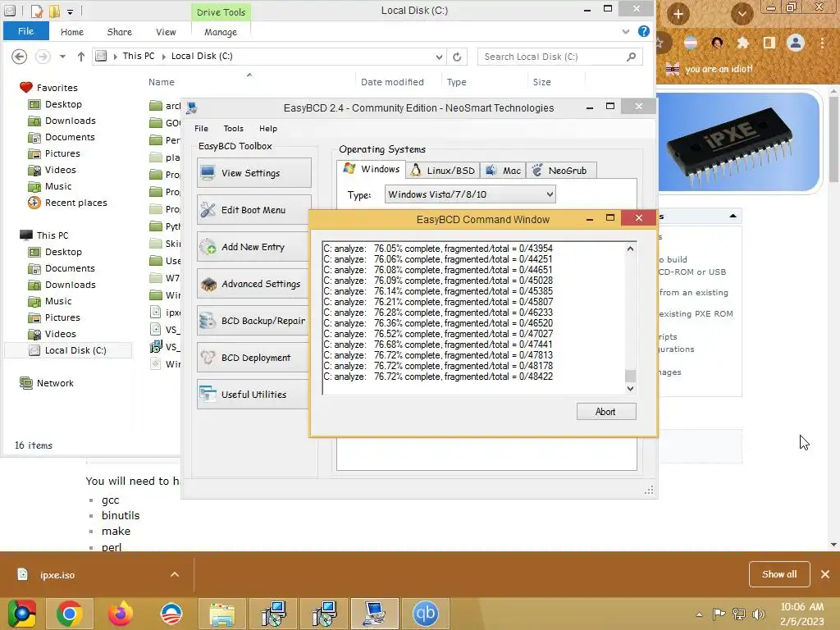Open EasyBCD Tools menu
840x630 pixels.
234,129
